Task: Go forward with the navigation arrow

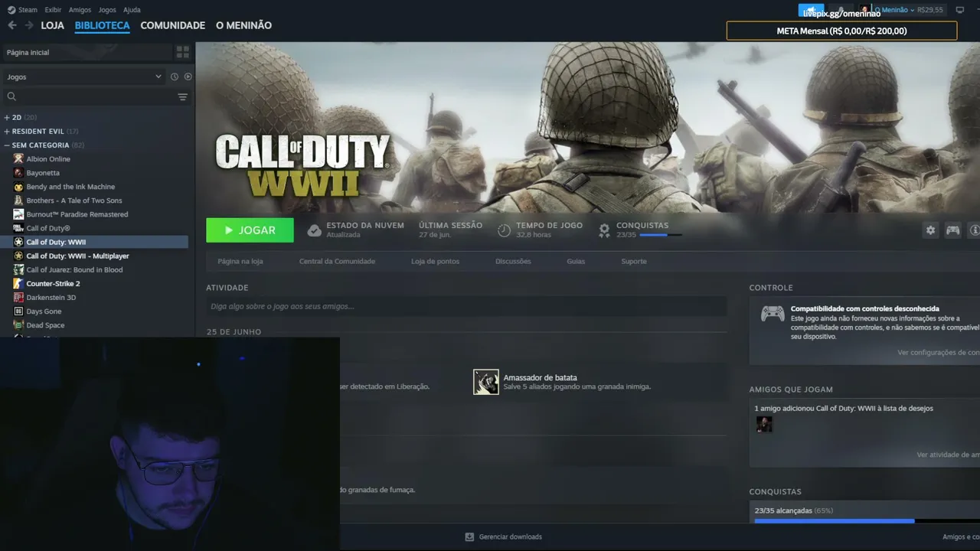Action: [29, 25]
